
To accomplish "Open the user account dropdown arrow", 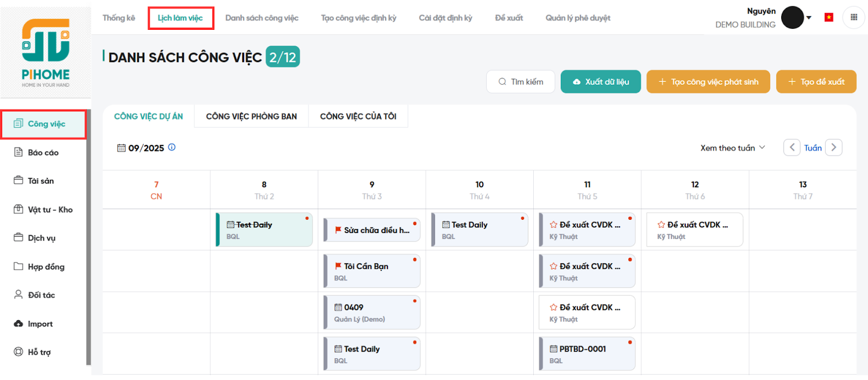I will [809, 17].
